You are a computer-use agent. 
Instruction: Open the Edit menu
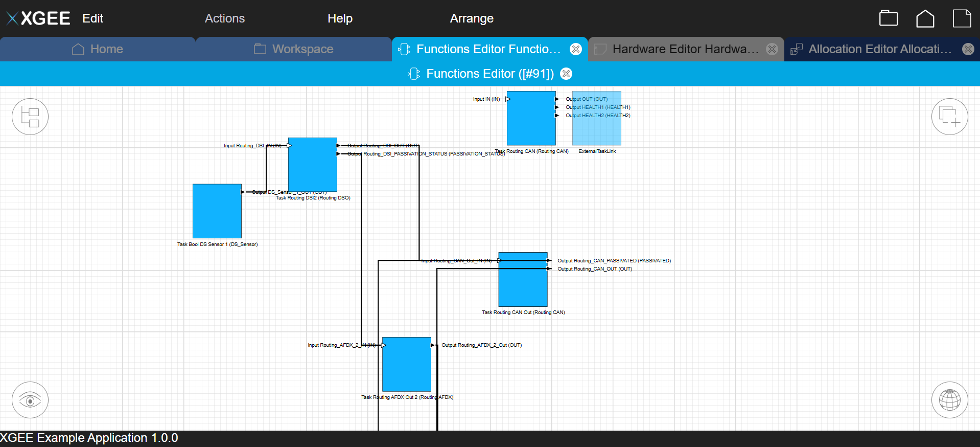[92, 18]
